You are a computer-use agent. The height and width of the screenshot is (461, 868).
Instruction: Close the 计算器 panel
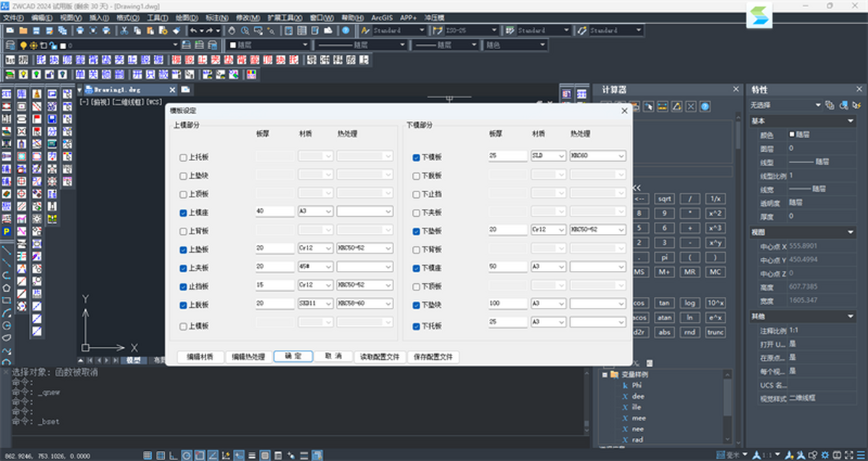[x=736, y=89]
